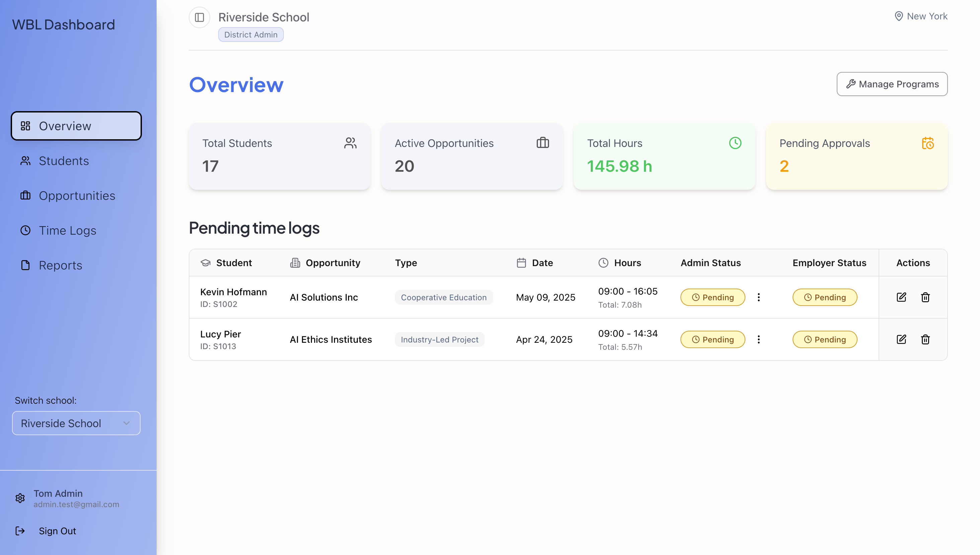Click the people icon on Total Students card
The width and height of the screenshot is (980, 555).
tap(350, 143)
